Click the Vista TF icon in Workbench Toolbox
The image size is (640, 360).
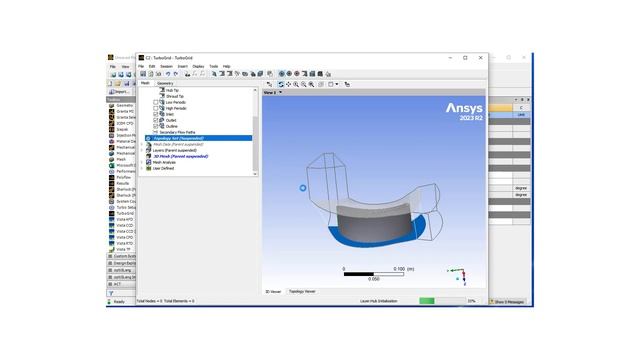(x=111, y=249)
